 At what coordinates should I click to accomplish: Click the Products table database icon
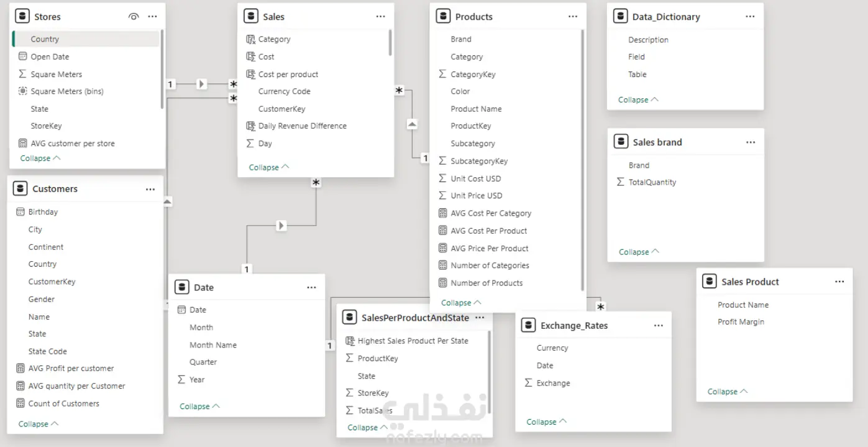[443, 17]
